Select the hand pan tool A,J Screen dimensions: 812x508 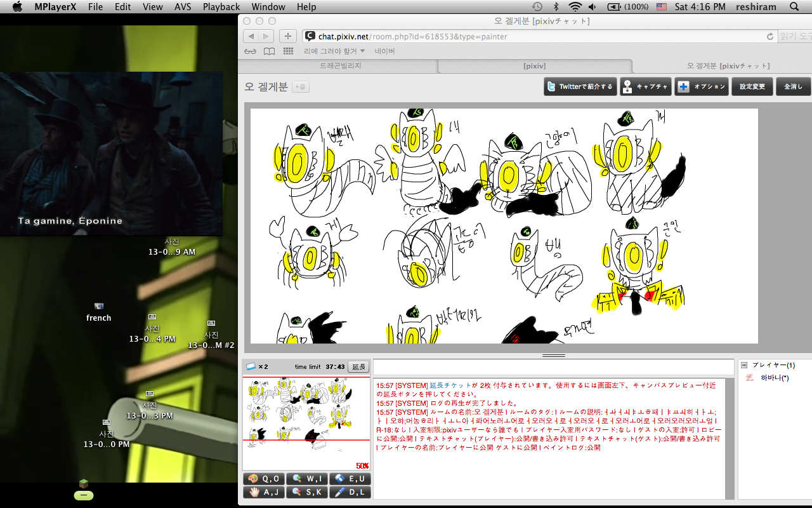tap(264, 492)
